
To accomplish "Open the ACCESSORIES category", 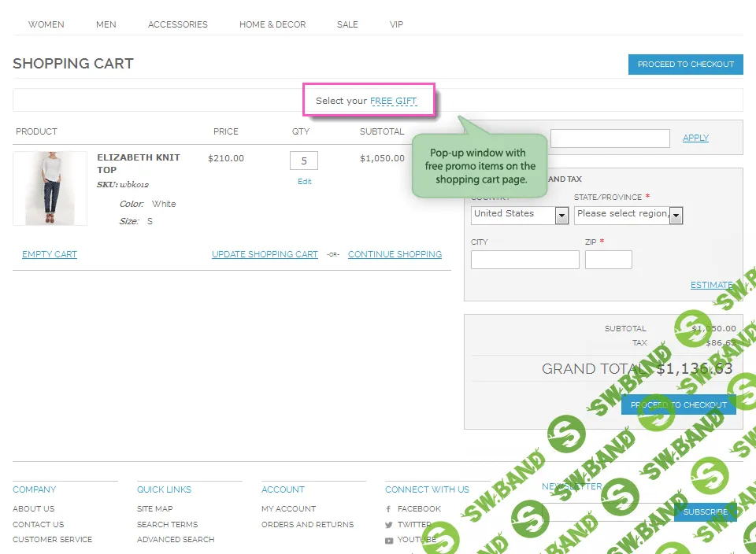I will pyautogui.click(x=177, y=24).
